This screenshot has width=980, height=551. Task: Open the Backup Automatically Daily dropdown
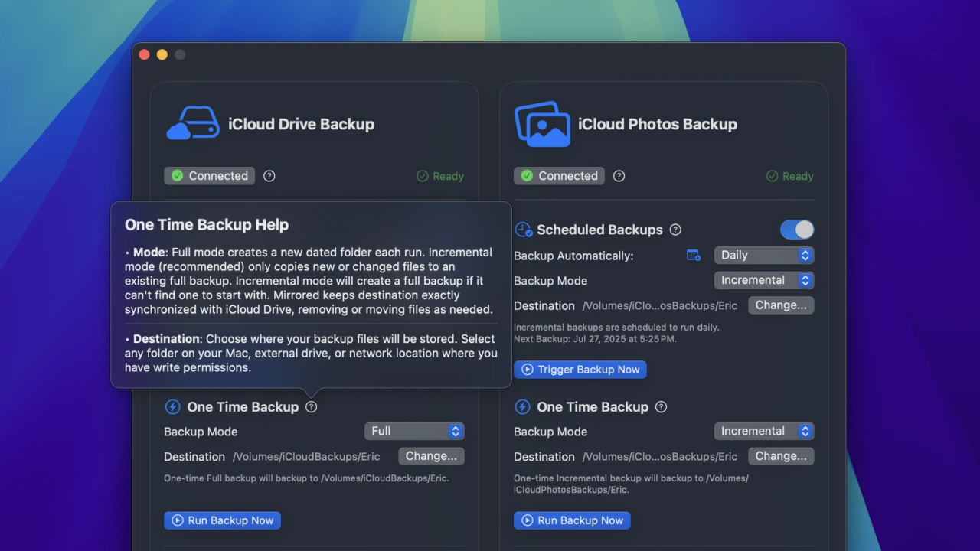[x=763, y=256]
